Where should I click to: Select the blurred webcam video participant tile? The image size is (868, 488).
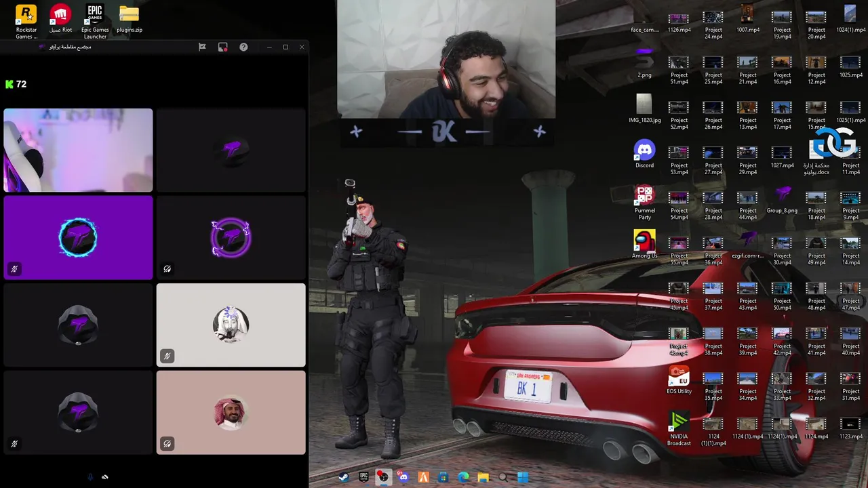[78, 150]
